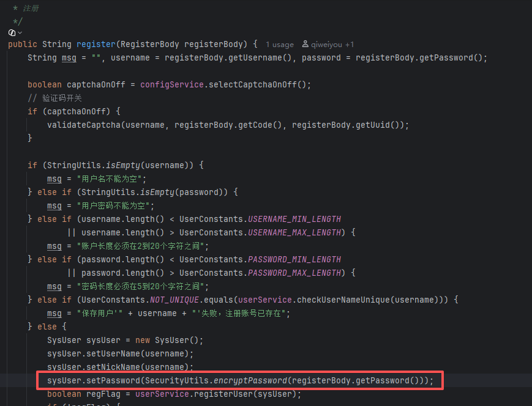Click the 'register' method name in the declaration
The image size is (532, 406).
pos(96,45)
